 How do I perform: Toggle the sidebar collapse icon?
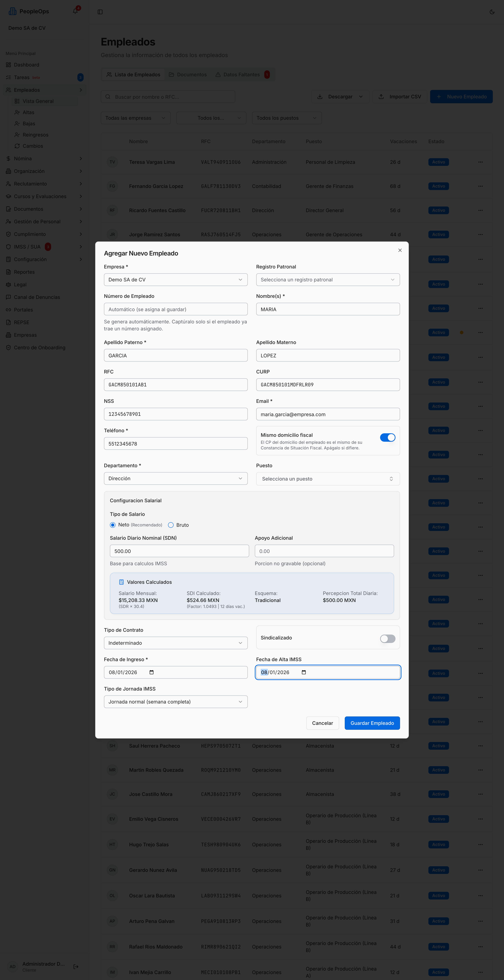[x=100, y=12]
